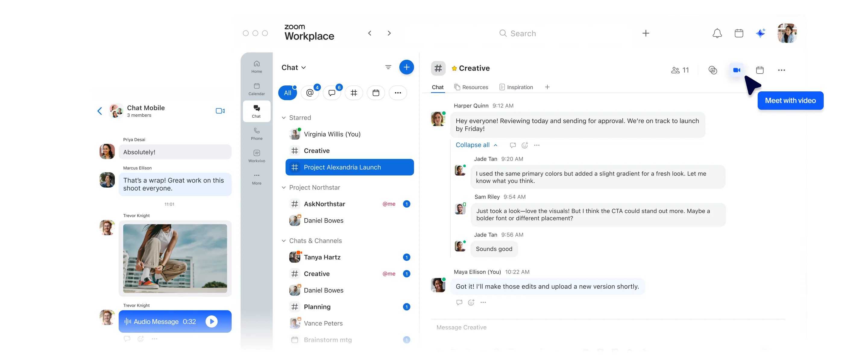Viewport: 868px width, 362px height.
Task: Open the chat list filter icon
Action: (x=388, y=67)
